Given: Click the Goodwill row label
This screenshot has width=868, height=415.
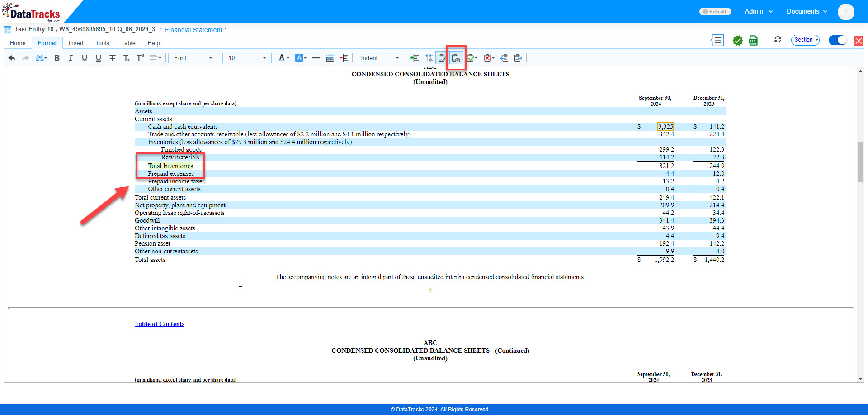Looking at the screenshot, I should click(x=147, y=220).
